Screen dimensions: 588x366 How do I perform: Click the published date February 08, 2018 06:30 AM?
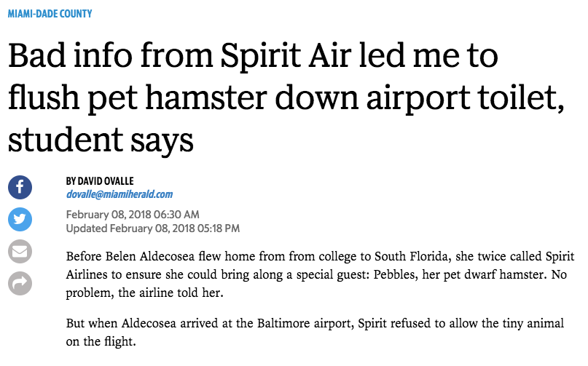[133, 214]
